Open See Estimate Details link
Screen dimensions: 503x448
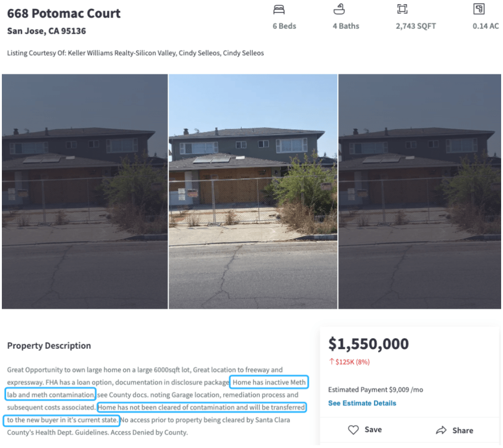(362, 403)
